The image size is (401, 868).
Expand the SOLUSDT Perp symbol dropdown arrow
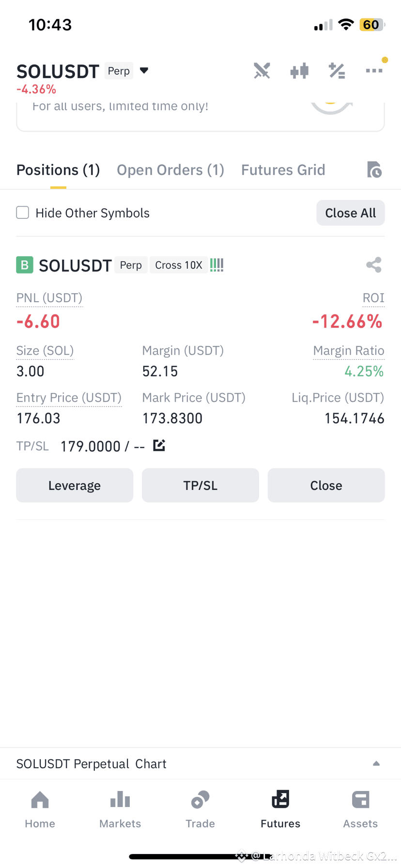144,71
